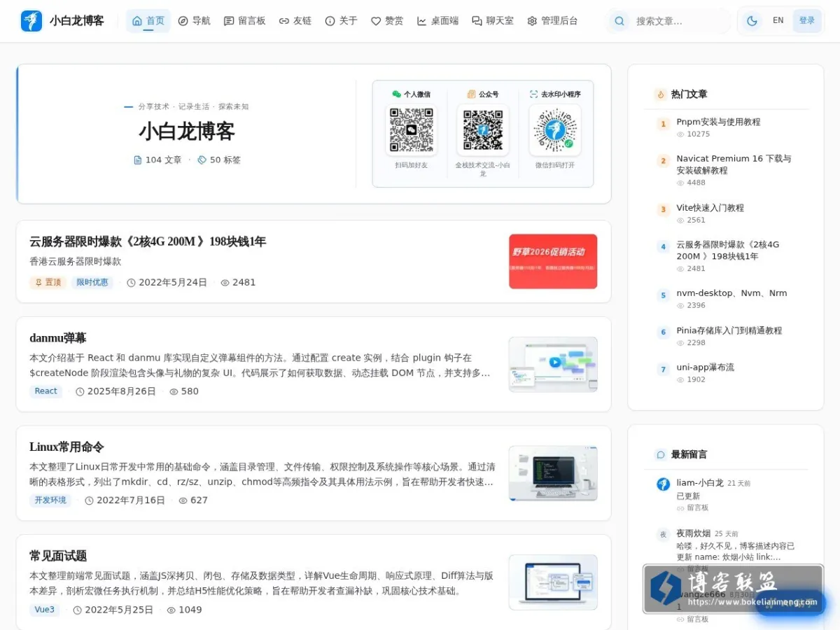Open the 关于 page

[341, 21]
